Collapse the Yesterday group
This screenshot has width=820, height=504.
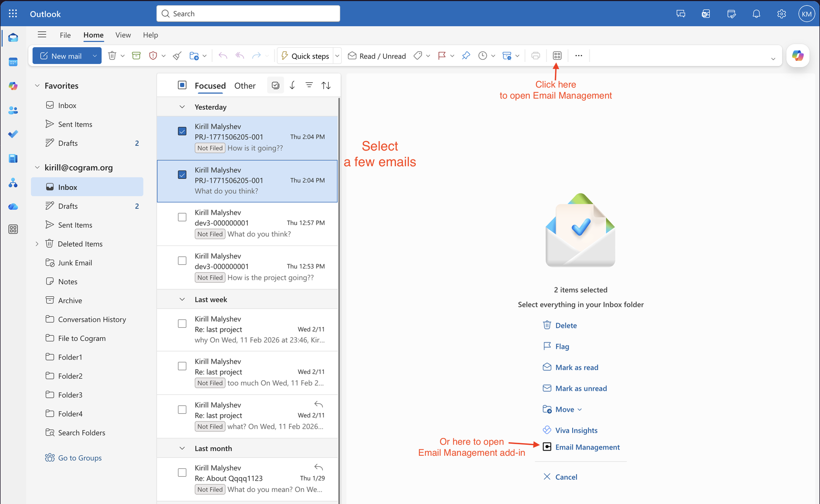pos(182,107)
